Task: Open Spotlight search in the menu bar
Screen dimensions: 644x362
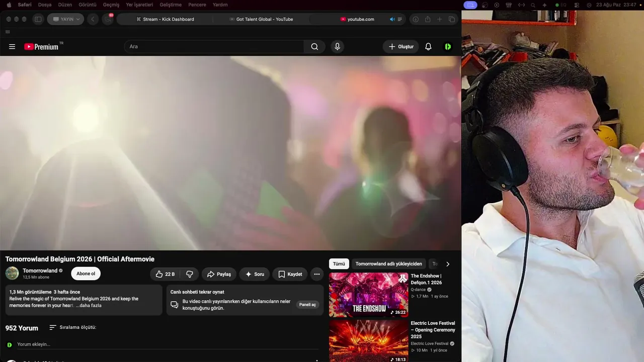Action: 533,5
